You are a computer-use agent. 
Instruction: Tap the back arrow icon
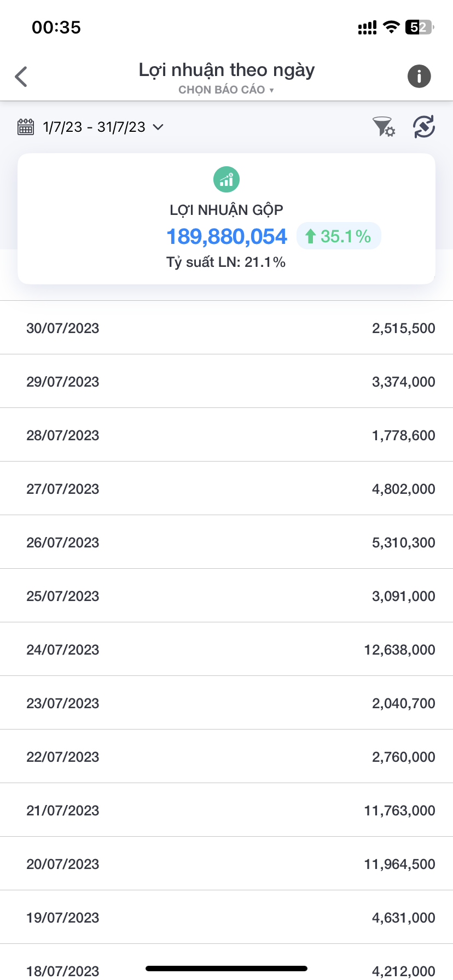pyautogui.click(x=21, y=77)
